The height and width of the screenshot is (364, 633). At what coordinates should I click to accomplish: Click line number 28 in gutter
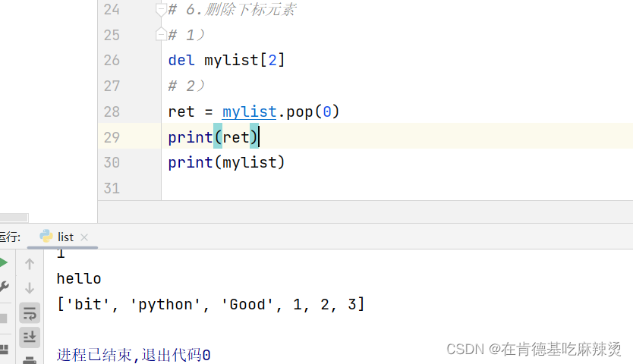(112, 111)
